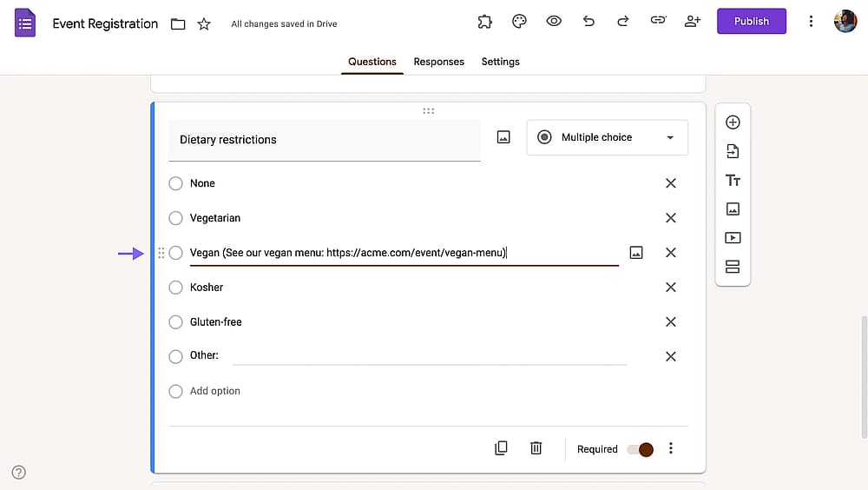Select the Gluten-free radio button
This screenshot has width=868, height=490.
(175, 322)
